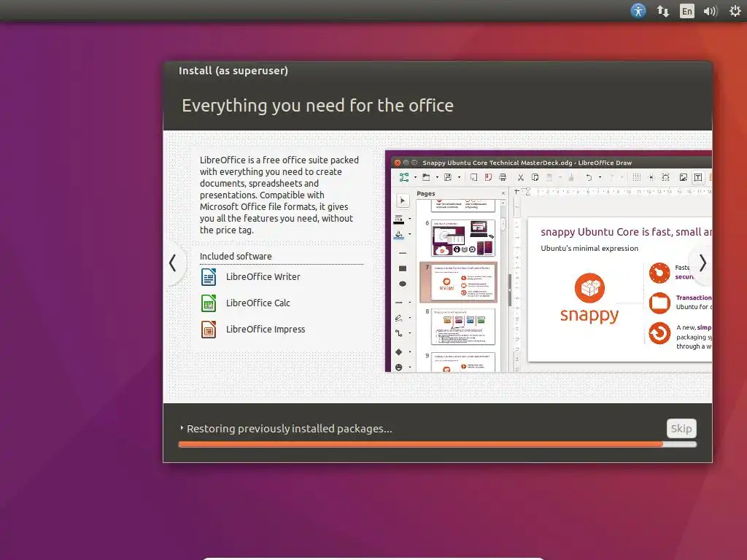
Task: Click the Save icon in Draw toolbar
Action: (x=448, y=178)
